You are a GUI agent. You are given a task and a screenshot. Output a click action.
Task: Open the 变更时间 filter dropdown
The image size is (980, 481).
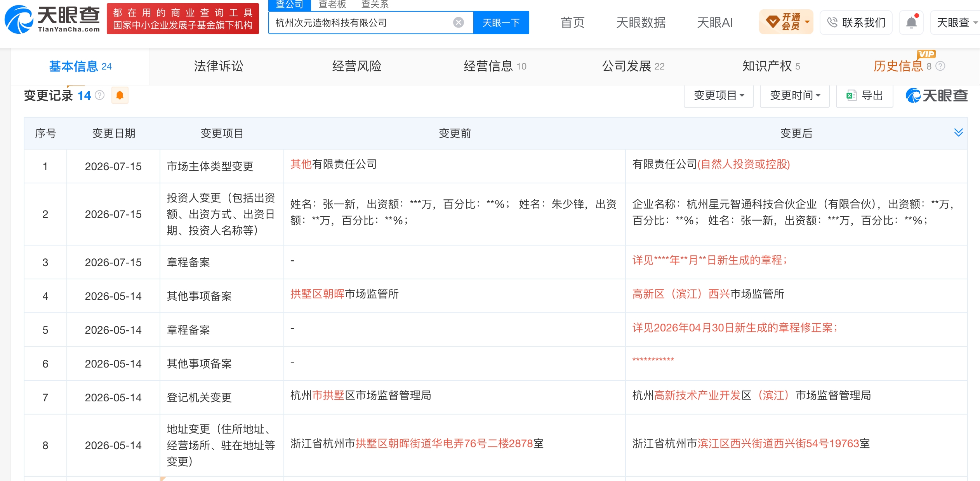pyautogui.click(x=795, y=96)
